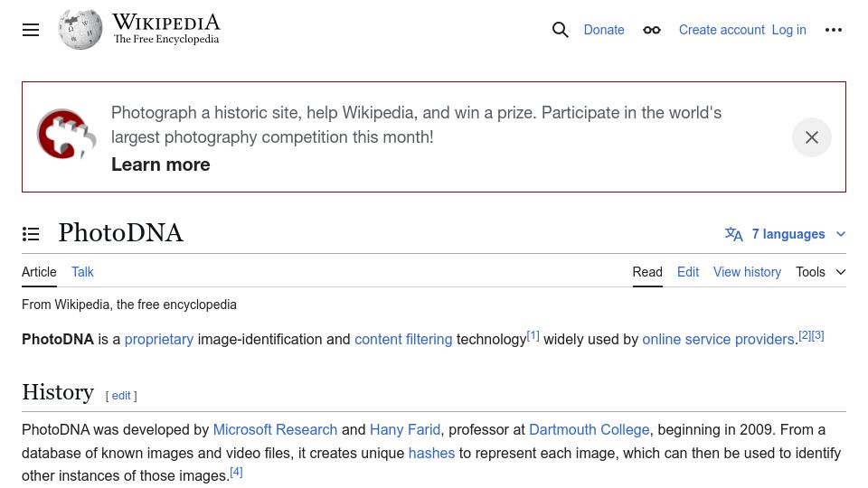Open appearance settings glasses icon

(652, 30)
